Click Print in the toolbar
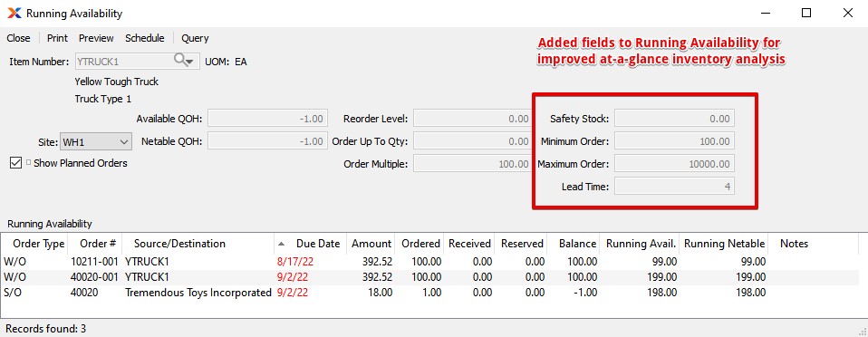The height and width of the screenshot is (337, 868). 57,38
